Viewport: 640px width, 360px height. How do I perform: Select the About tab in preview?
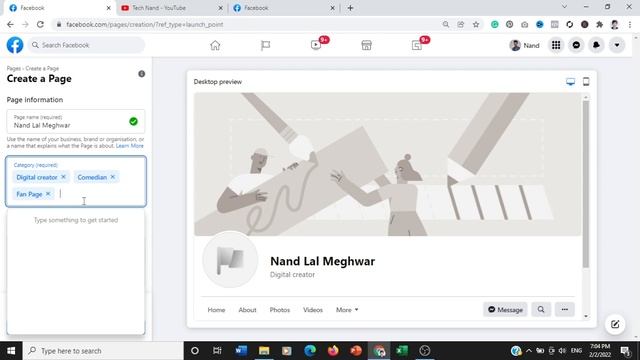[x=247, y=310]
